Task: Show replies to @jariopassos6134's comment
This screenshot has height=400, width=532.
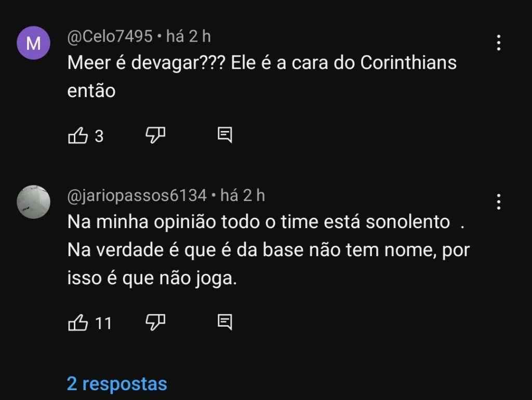Action: (117, 383)
